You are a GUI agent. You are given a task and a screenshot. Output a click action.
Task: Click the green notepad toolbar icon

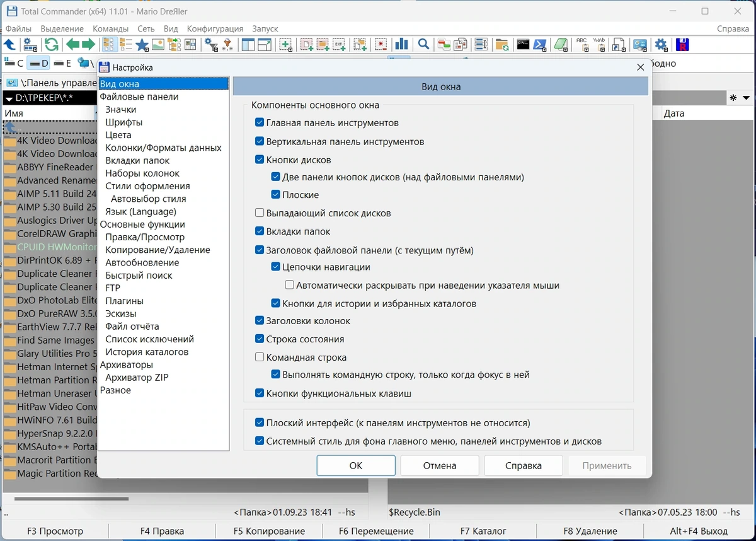[561, 44]
